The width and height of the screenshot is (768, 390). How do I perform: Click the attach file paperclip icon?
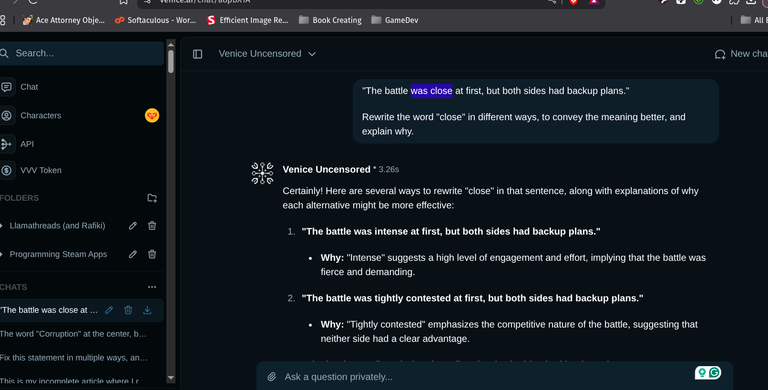tap(271, 377)
